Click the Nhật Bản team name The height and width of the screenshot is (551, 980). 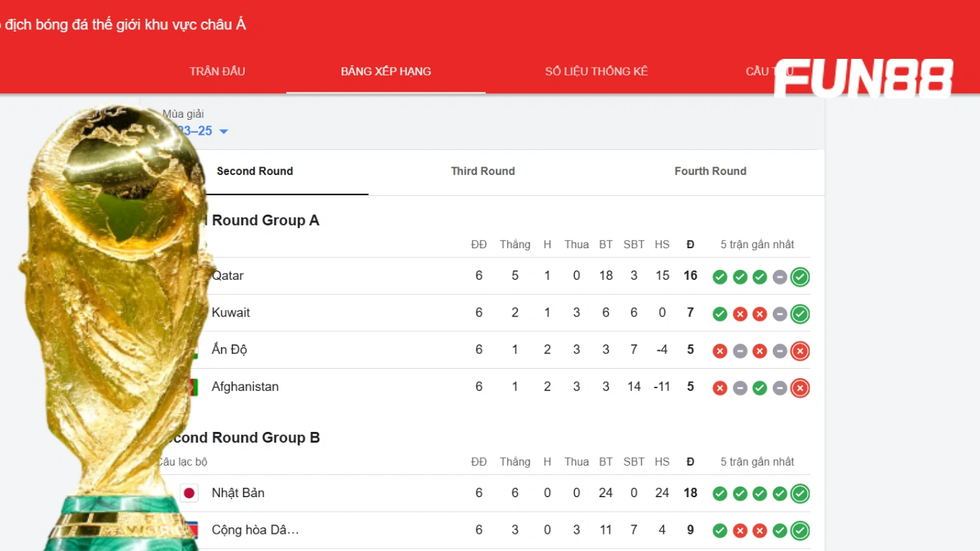pos(238,494)
